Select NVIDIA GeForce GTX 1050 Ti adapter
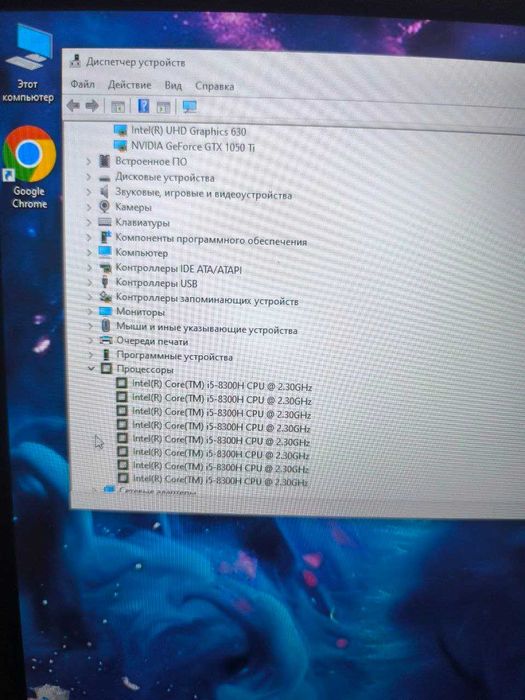The width and height of the screenshot is (525, 700). 193,146
